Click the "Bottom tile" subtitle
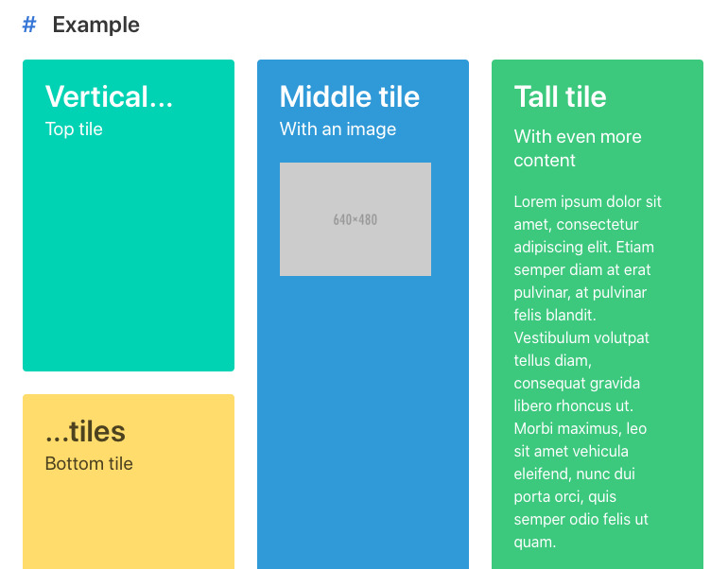The height and width of the screenshot is (569, 728). pyautogui.click(x=89, y=464)
